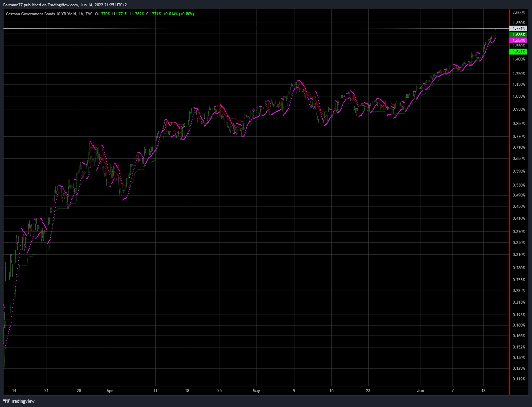Click the 0.310% price axis label
This screenshot has width=532, height=407.
[519, 255]
